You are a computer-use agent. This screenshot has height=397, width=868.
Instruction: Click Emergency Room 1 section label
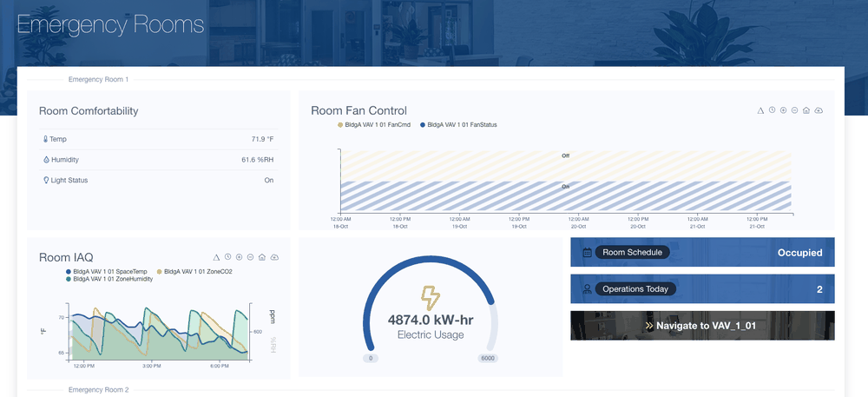[99, 80]
